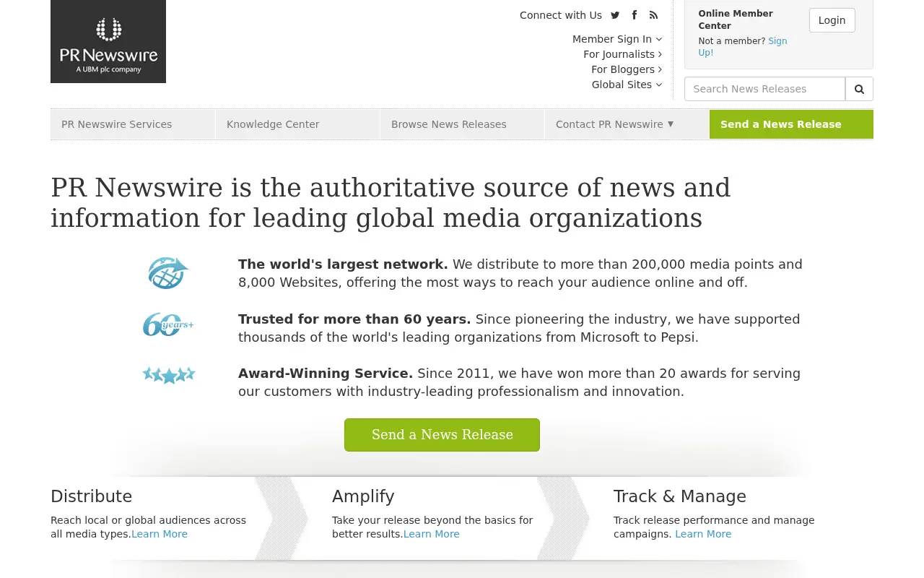Click Learn More under Distribute
This screenshot has height=578, width=924.
(160, 534)
